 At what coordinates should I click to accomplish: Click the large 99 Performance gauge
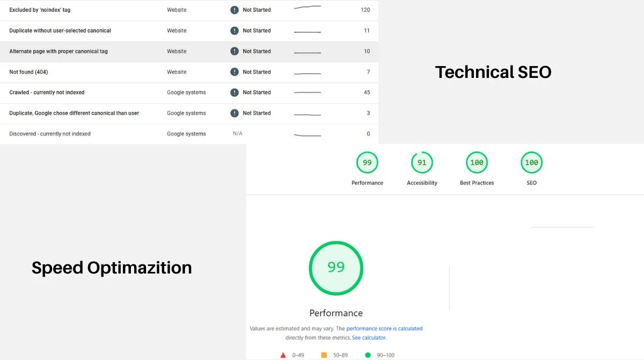coord(336,268)
